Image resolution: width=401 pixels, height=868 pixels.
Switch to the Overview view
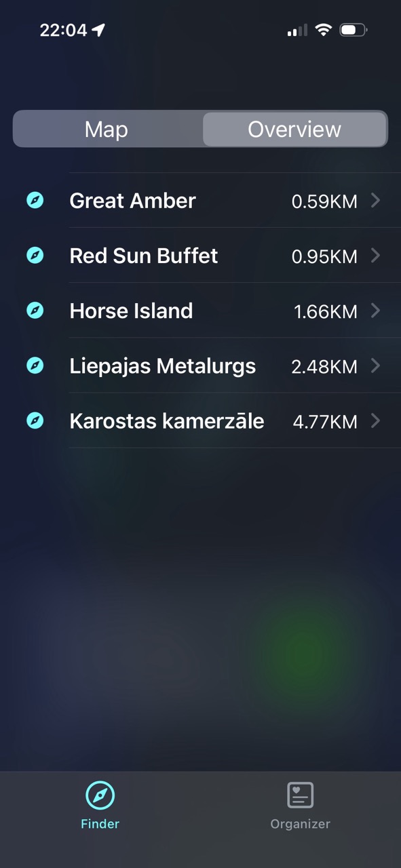click(x=294, y=129)
